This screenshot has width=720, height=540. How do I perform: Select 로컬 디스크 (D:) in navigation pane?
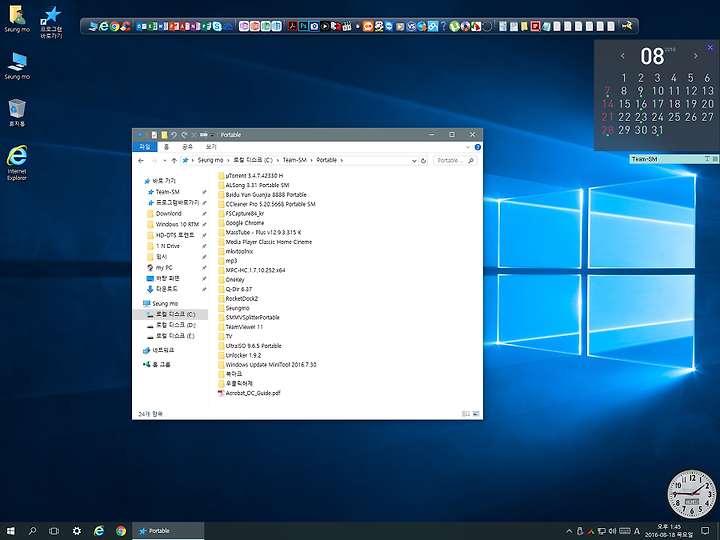click(x=175, y=325)
